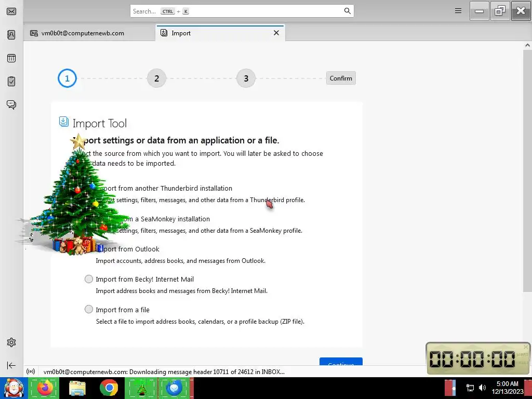Open the Santa start button
532x399 pixels.
click(x=14, y=388)
